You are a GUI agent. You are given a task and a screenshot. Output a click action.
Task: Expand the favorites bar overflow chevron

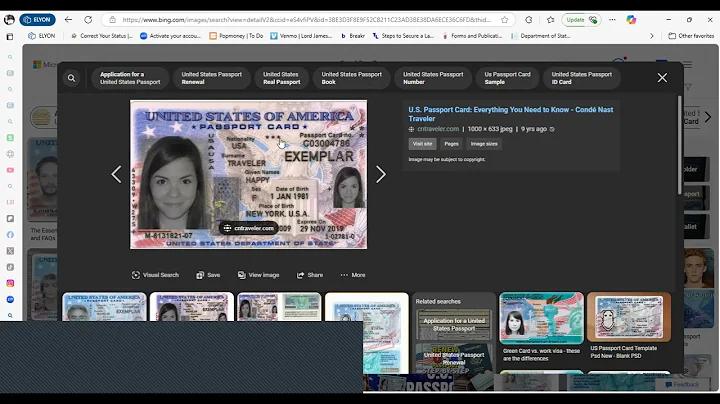click(x=651, y=36)
